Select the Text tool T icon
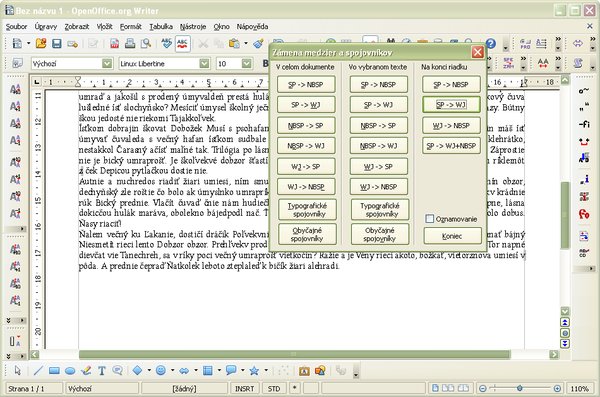Image resolution: width=600 pixels, height=397 pixels. click(x=102, y=370)
